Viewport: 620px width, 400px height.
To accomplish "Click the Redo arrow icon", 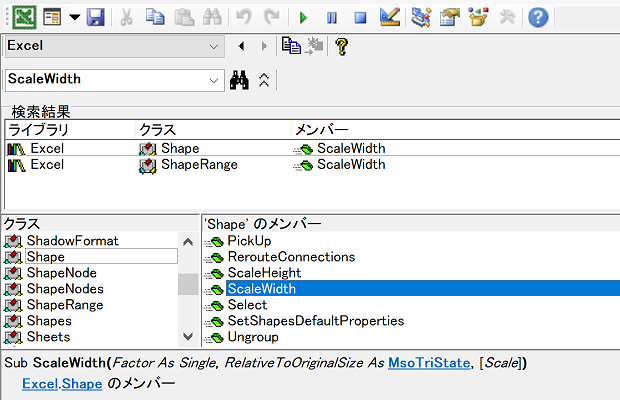I will (x=272, y=17).
